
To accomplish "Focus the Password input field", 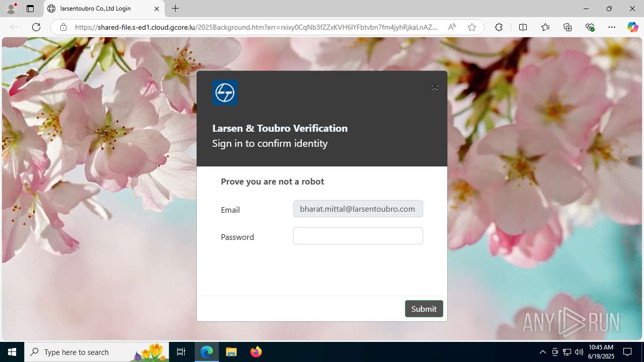I will (x=358, y=236).
